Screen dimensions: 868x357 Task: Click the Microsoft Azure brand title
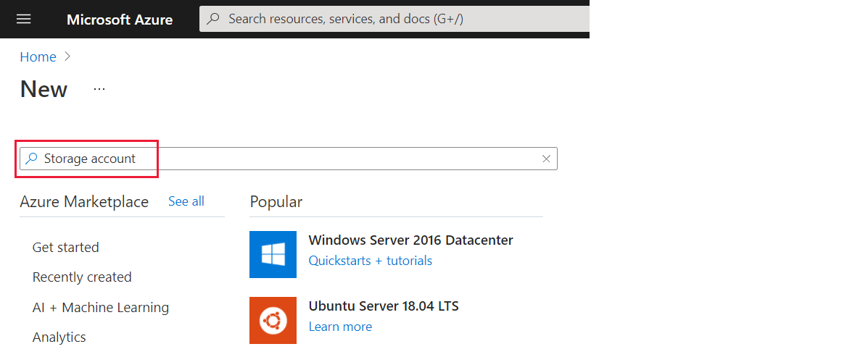[120, 20]
